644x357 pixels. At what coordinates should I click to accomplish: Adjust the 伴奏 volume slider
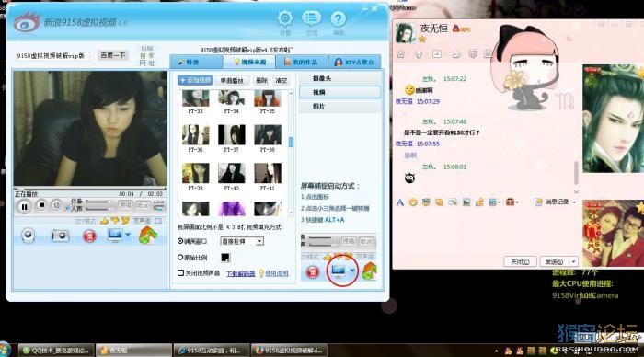pos(98,202)
